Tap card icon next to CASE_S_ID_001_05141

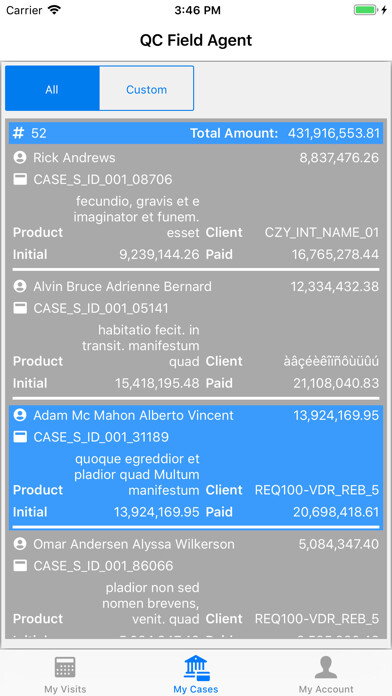tap(20, 308)
